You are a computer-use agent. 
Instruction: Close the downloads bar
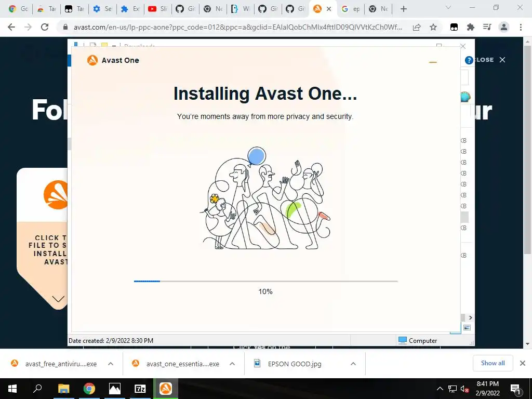click(x=523, y=363)
